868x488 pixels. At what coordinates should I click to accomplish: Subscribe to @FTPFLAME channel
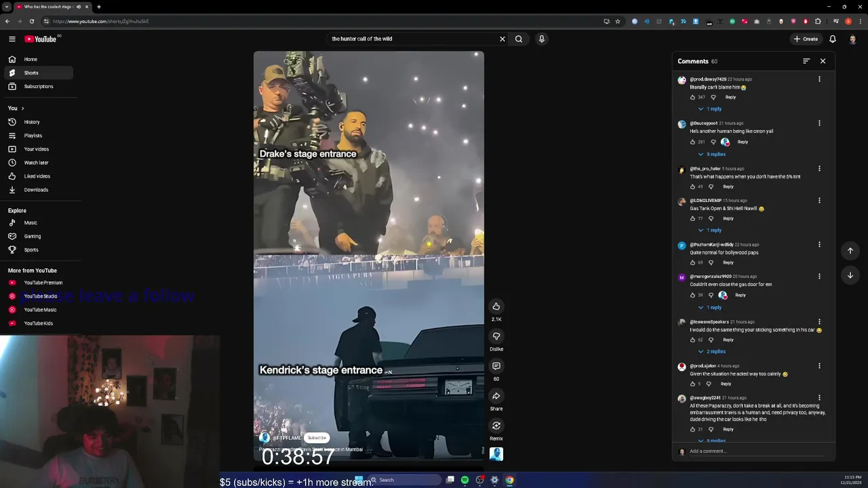click(x=317, y=438)
